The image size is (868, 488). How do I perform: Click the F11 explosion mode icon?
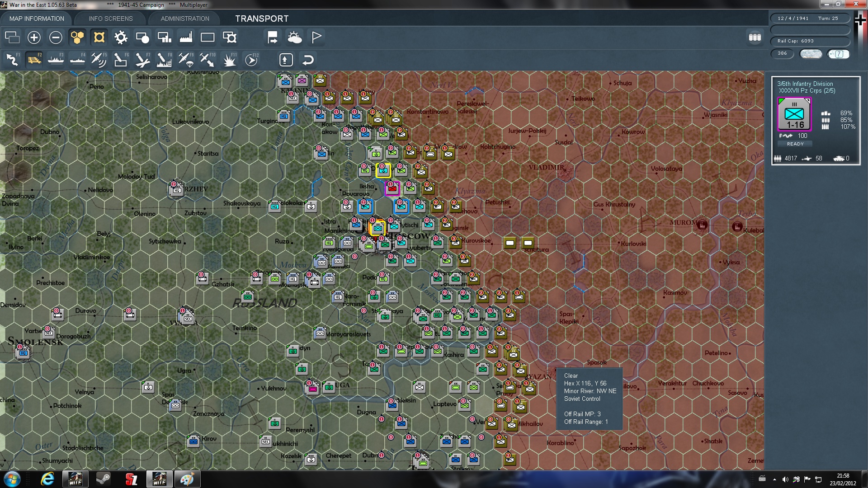pyautogui.click(x=229, y=60)
